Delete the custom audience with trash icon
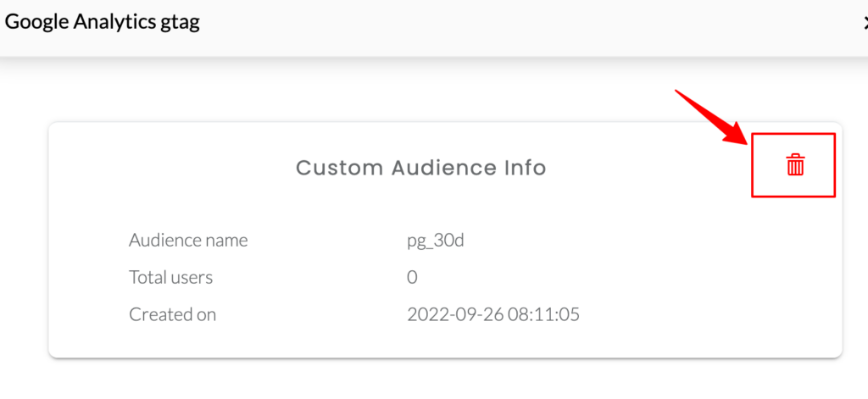The height and width of the screenshot is (399, 868). 795,165
